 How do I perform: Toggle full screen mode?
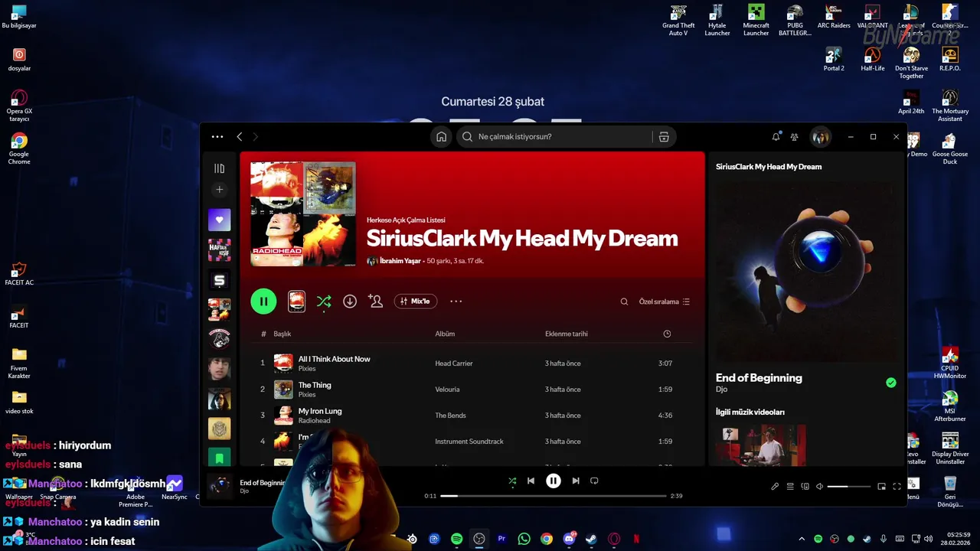tap(897, 487)
